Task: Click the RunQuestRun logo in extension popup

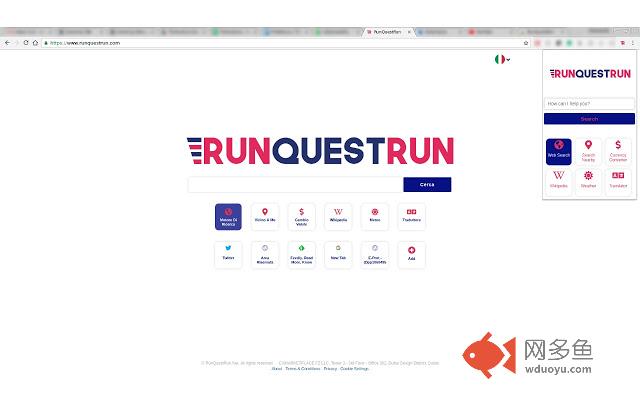Action: click(x=590, y=74)
